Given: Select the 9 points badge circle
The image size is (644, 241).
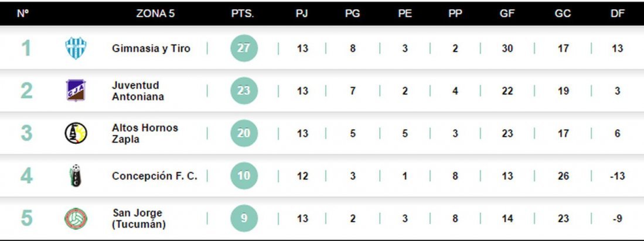Looking at the screenshot, I should [244, 218].
